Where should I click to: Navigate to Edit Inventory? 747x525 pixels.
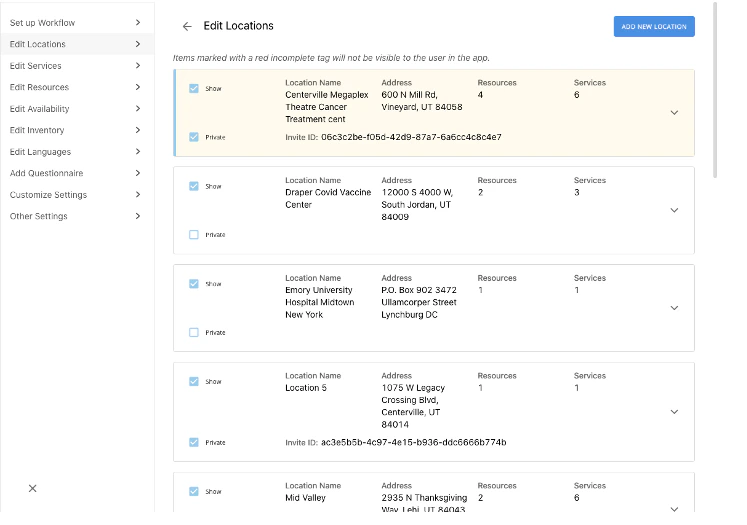77,130
